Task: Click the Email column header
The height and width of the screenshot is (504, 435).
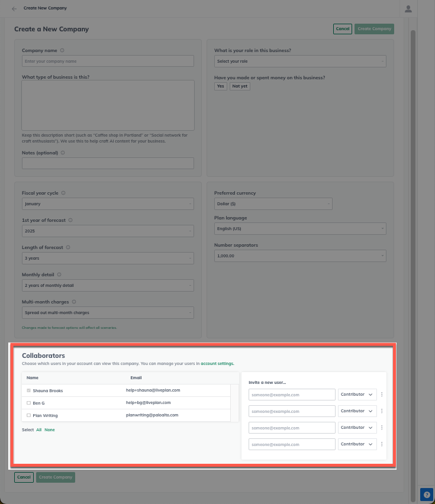Action: point(136,377)
